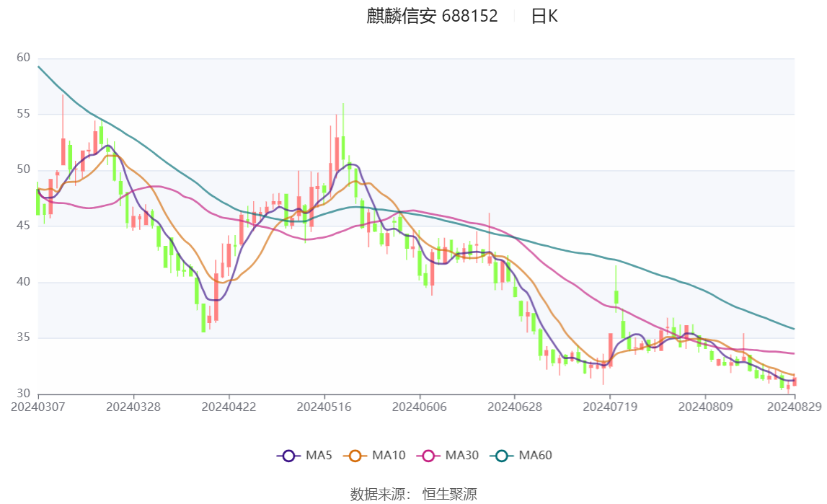Image resolution: width=827 pixels, height=504 pixels.
Task: Click the x-axis date label 20240516
Action: click(324, 407)
